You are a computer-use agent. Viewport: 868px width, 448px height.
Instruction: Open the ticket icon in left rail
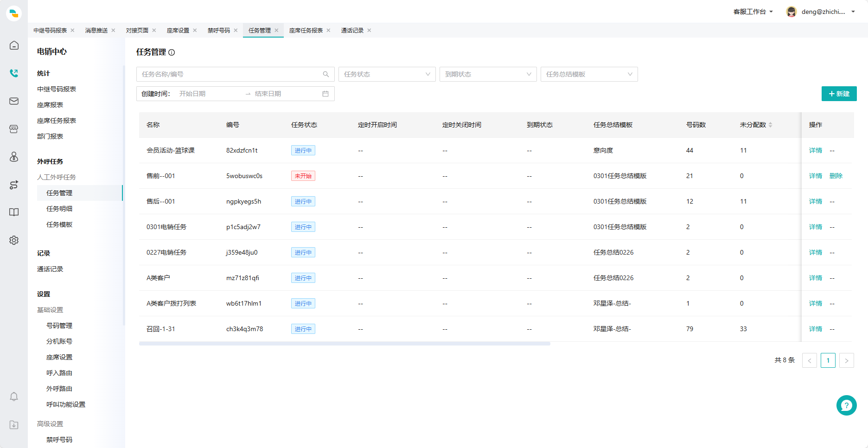click(14, 129)
